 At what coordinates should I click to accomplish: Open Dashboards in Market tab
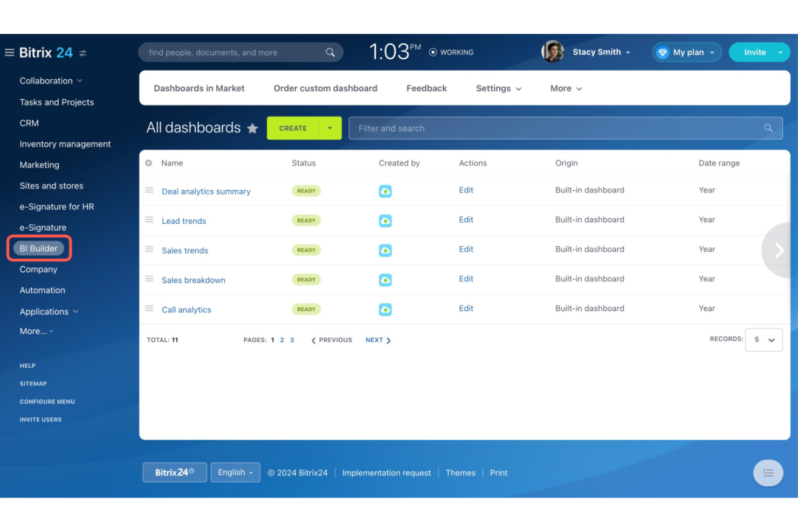pyautogui.click(x=199, y=88)
